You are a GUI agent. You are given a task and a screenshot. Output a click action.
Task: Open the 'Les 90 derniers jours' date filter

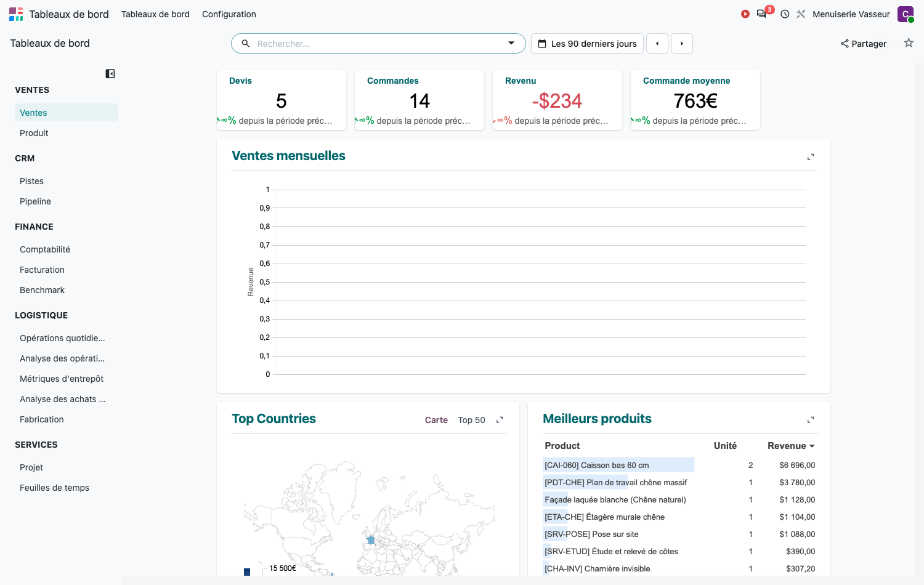(x=588, y=44)
